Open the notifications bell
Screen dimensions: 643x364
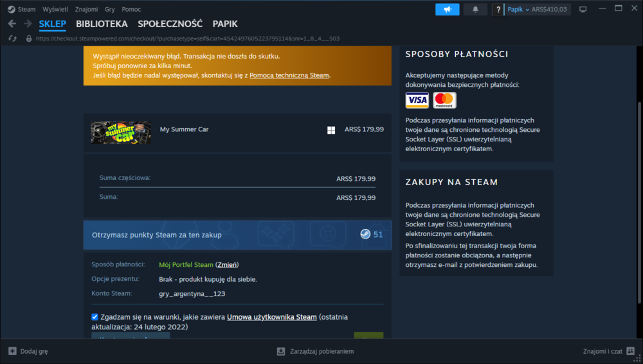[x=475, y=9]
